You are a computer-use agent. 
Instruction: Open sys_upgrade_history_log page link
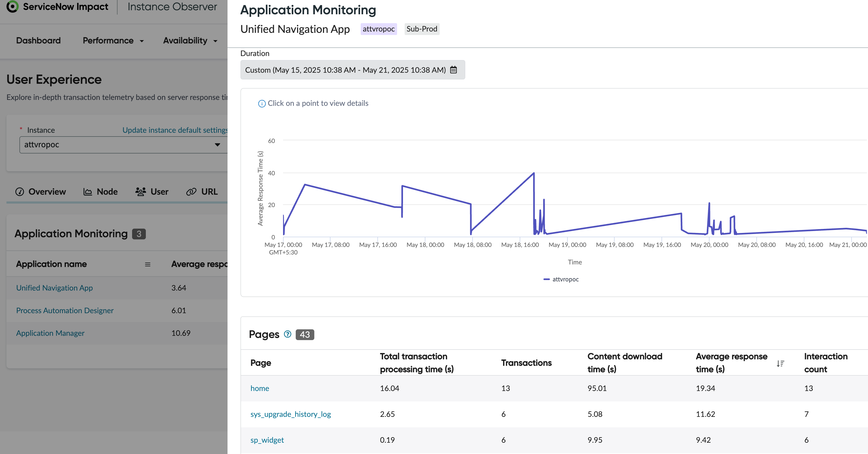pyautogui.click(x=291, y=414)
